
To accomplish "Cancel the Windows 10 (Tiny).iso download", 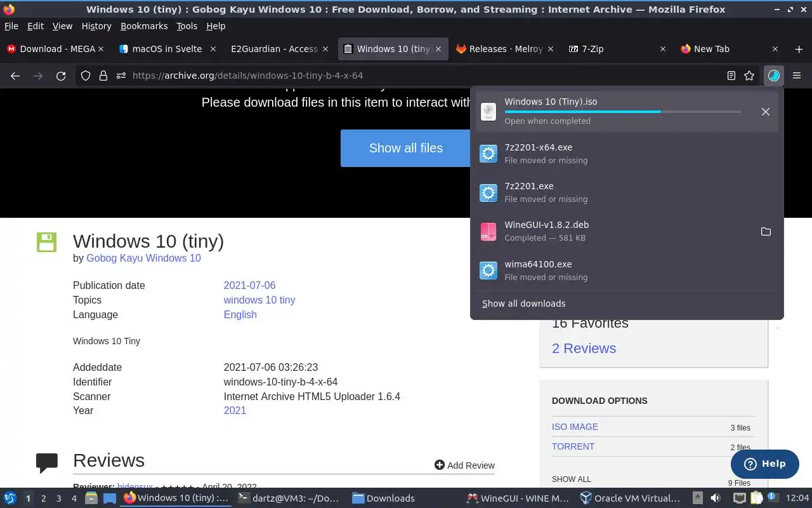I will tap(766, 112).
